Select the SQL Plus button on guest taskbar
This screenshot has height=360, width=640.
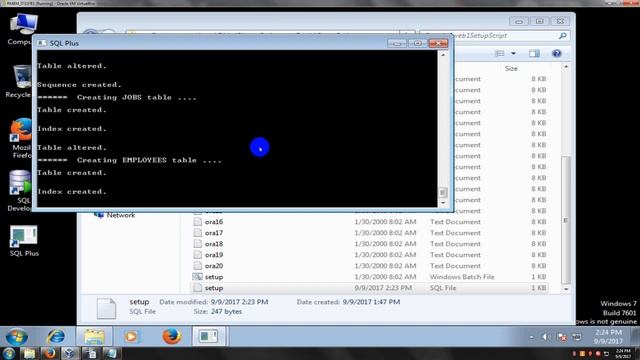pyautogui.click(x=209, y=337)
